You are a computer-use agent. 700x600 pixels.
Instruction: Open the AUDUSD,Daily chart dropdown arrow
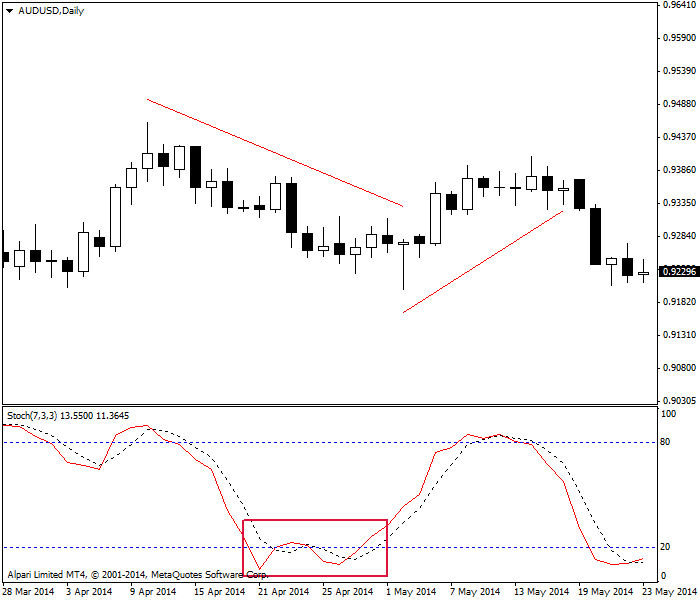9,10
